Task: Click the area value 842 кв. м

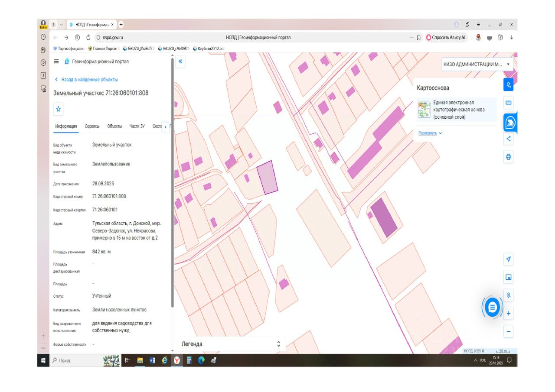Action: coord(101,252)
